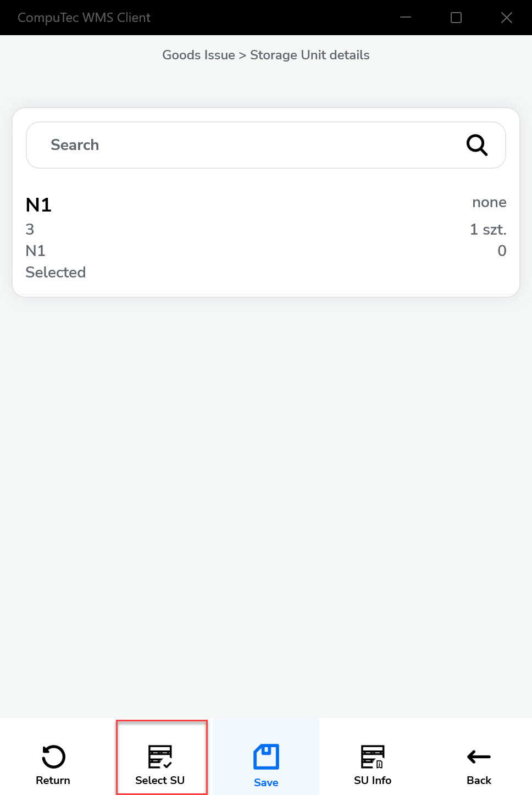Viewport: 532px width, 795px height.
Task: Click the 'Selected' status text
Action: click(56, 273)
